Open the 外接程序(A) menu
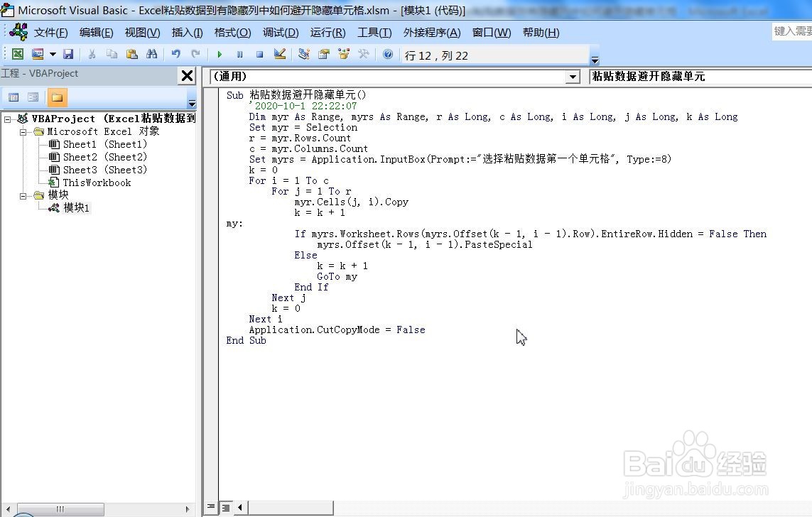812x517 pixels. (x=432, y=33)
